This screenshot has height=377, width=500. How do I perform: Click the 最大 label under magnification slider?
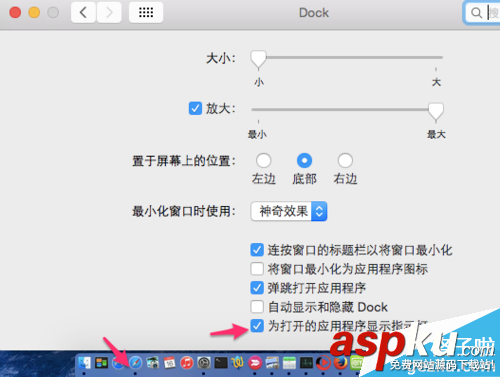point(436,135)
